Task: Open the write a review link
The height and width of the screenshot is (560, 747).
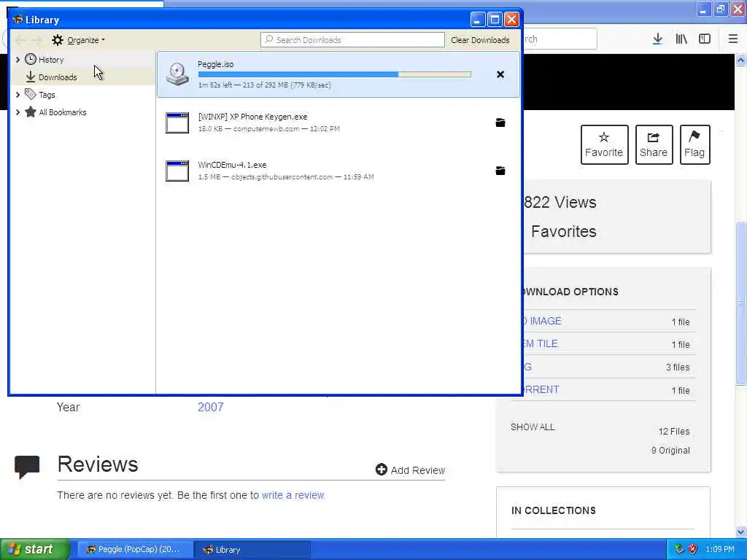Action: pos(293,495)
